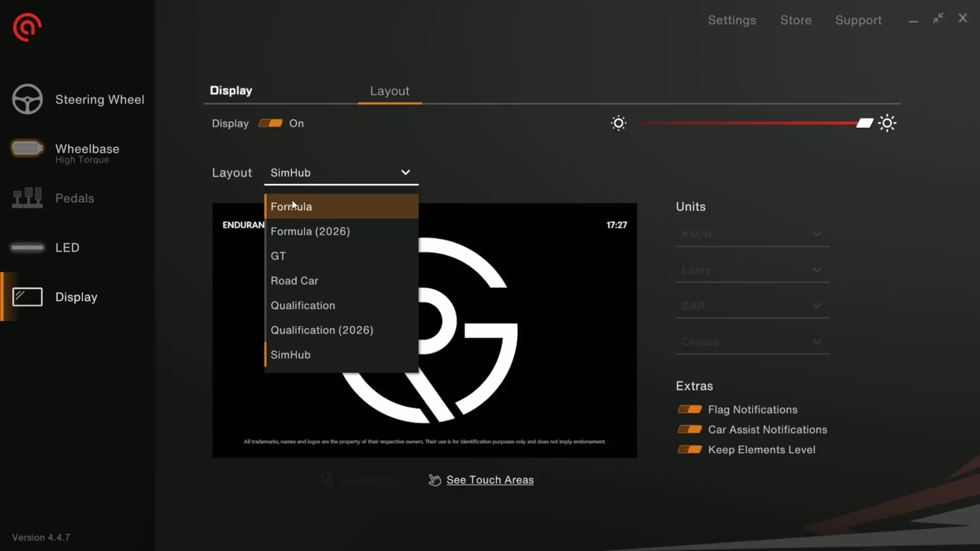Click the red logo icon
980x551 pixels.
click(27, 28)
